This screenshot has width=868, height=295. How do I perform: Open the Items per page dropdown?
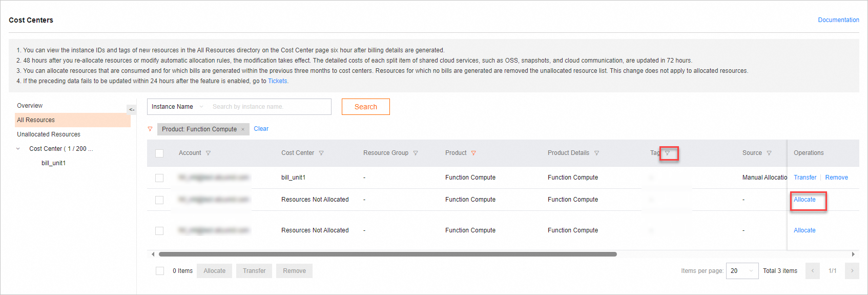(x=742, y=271)
